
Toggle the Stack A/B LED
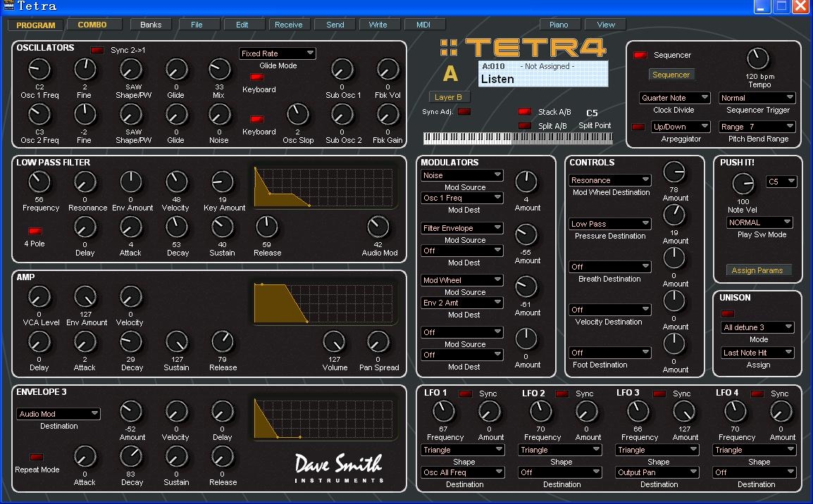525,112
